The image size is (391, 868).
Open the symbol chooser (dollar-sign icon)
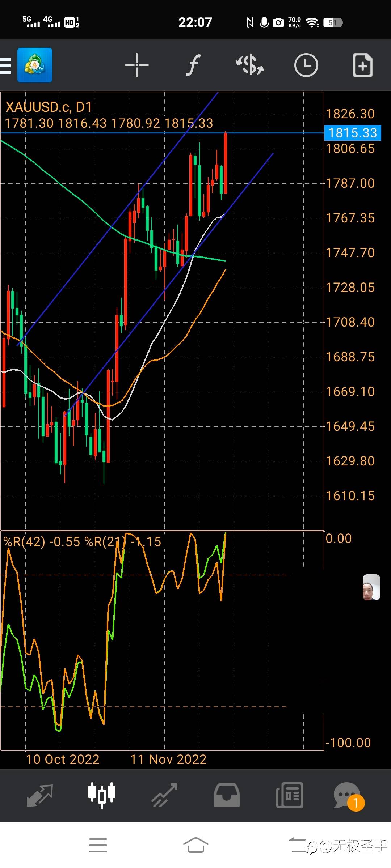[250, 65]
